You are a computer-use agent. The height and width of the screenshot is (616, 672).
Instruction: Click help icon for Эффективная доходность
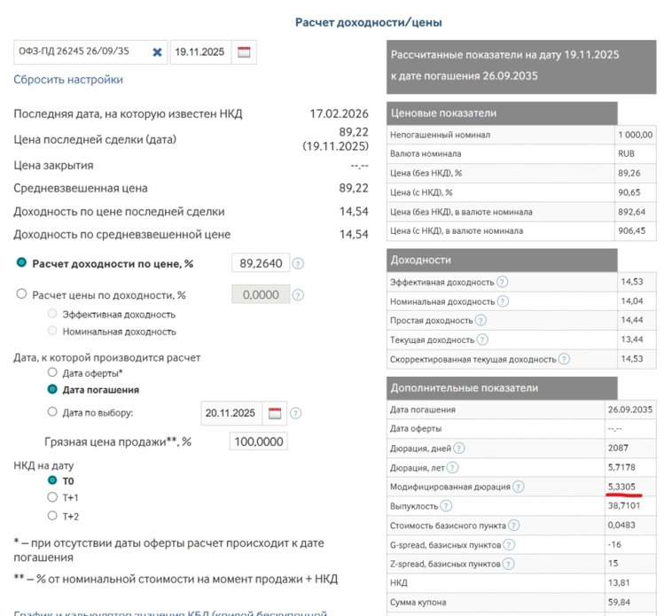[x=502, y=282]
